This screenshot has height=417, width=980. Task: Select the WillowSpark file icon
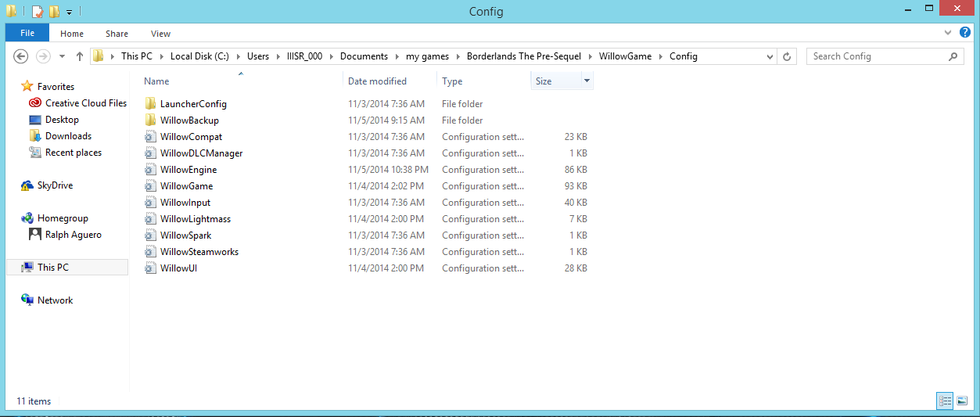[151, 235]
